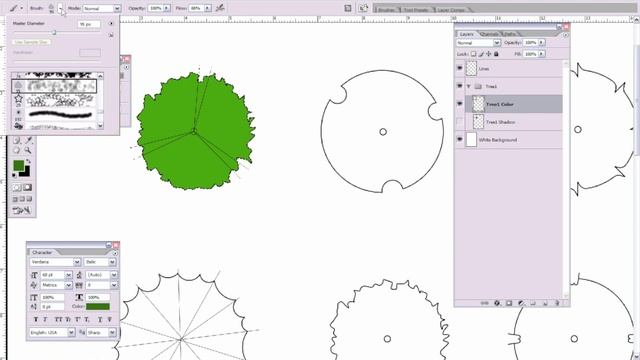Image resolution: width=640 pixels, height=360 pixels.
Task: Apply faux bold in Character panel
Action: (x=36, y=320)
